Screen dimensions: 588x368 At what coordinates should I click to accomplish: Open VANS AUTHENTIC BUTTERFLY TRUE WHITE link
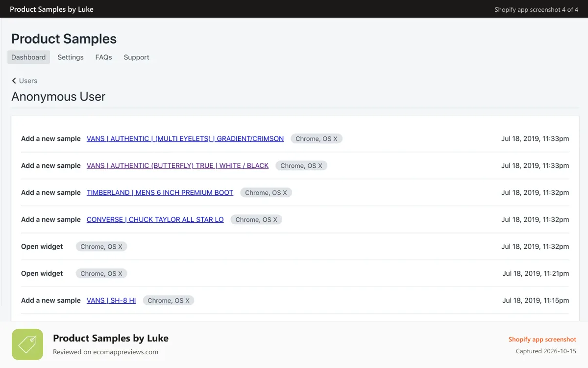pos(177,165)
